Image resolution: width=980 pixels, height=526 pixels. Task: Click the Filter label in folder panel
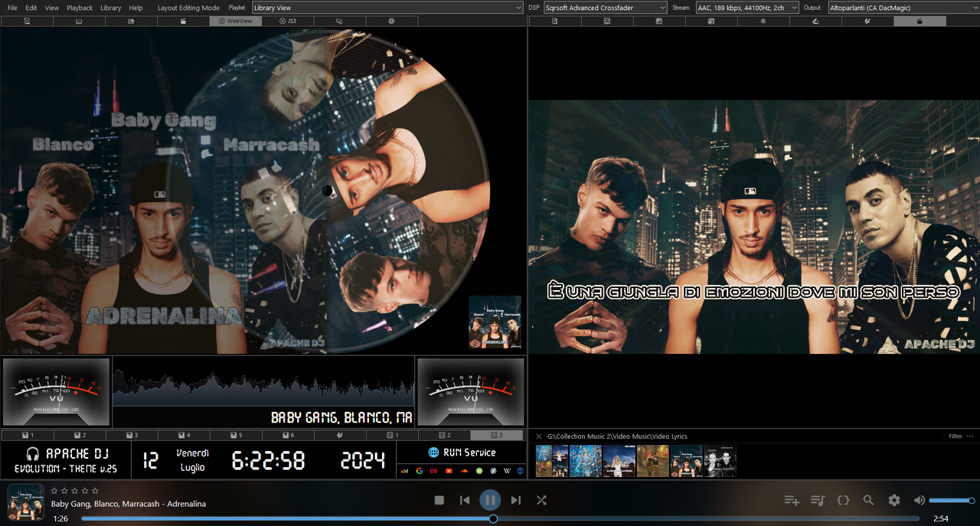[955, 436]
